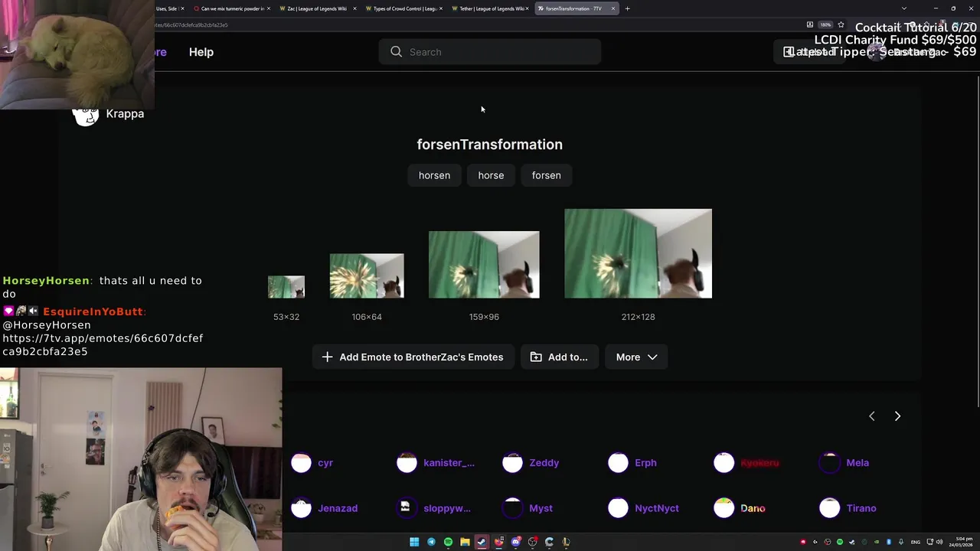Open a new browser tab

[627, 8]
